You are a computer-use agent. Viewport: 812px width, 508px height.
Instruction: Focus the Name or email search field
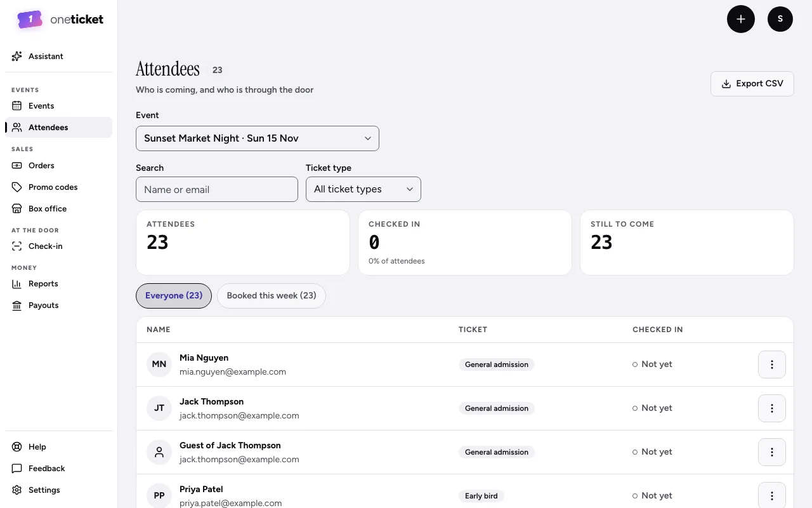(x=217, y=189)
